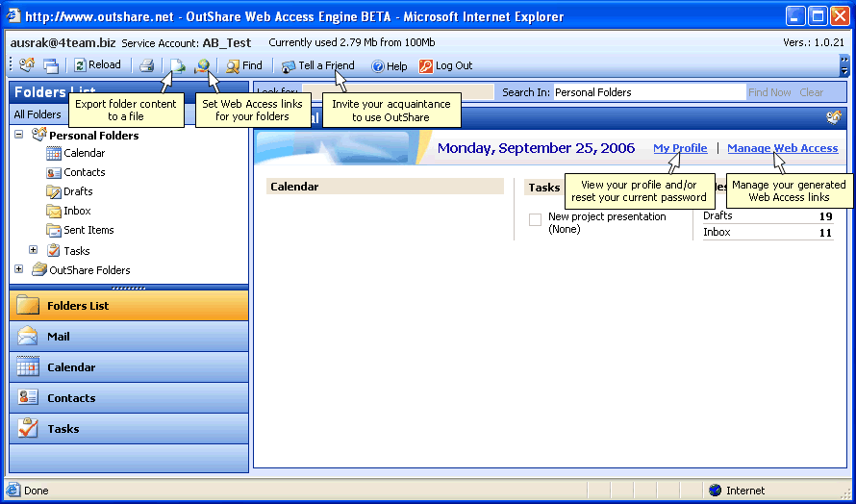Click the home icon in content header
Screen dimensions: 856x504
(834, 116)
